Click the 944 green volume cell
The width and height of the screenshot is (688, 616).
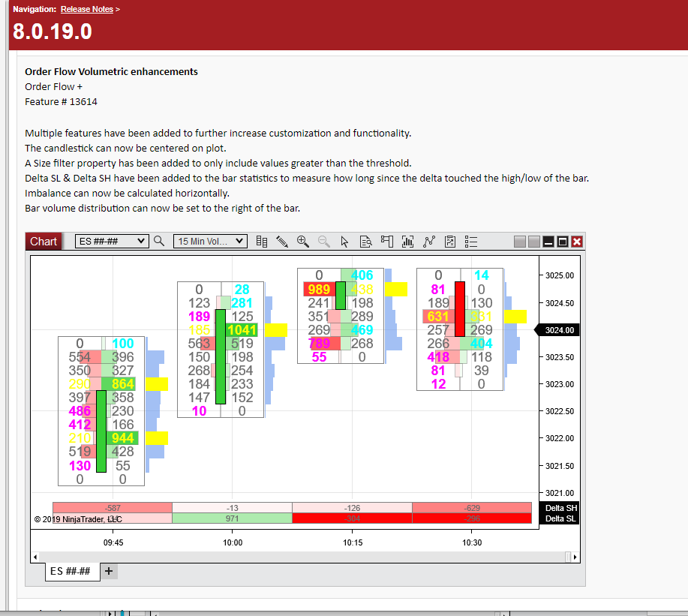coord(122,438)
